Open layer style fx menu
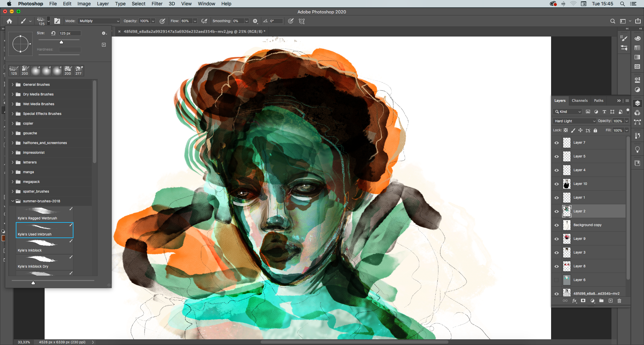 [574, 301]
